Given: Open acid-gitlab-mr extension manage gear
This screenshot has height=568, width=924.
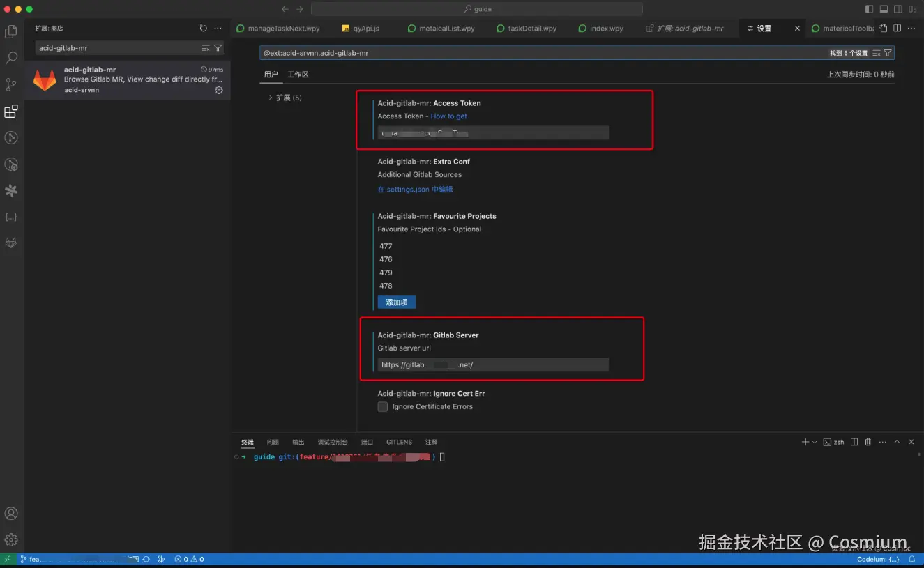Looking at the screenshot, I should pos(219,90).
